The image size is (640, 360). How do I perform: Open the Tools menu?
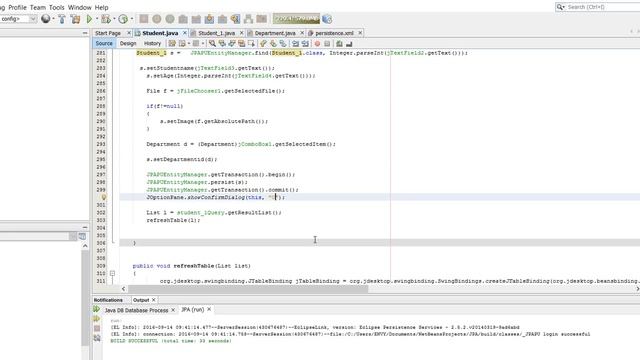(57, 7)
